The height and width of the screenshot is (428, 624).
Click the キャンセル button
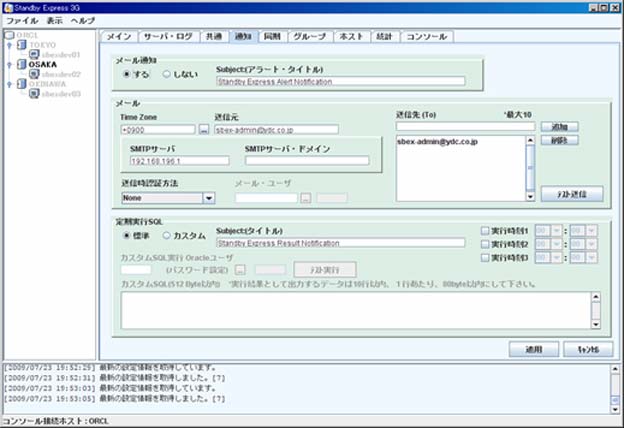588,349
